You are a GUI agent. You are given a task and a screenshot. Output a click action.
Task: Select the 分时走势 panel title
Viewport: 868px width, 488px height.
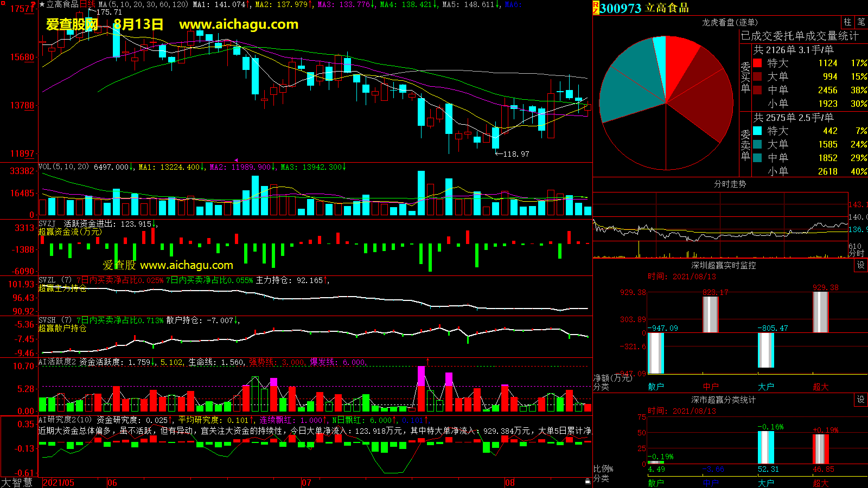tap(730, 184)
